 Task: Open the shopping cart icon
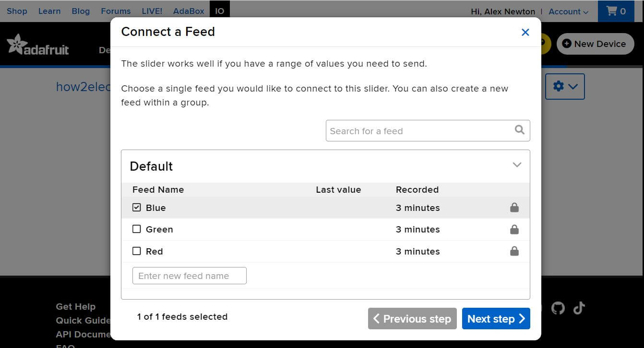click(616, 11)
